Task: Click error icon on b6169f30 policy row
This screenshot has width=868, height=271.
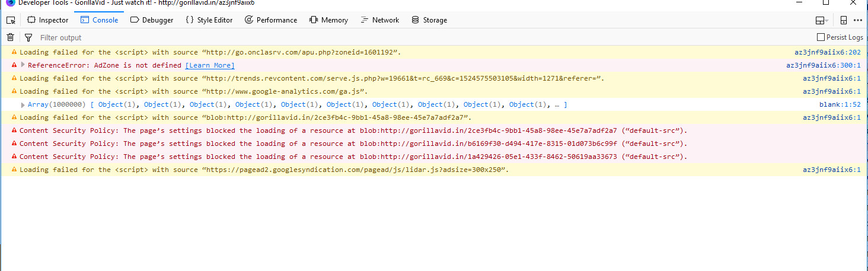Action: click(14, 144)
